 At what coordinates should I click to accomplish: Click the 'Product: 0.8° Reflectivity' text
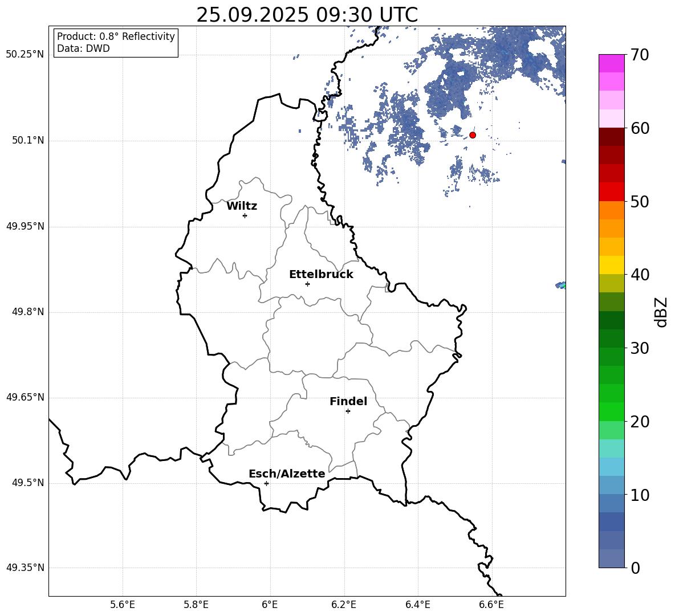pos(116,36)
